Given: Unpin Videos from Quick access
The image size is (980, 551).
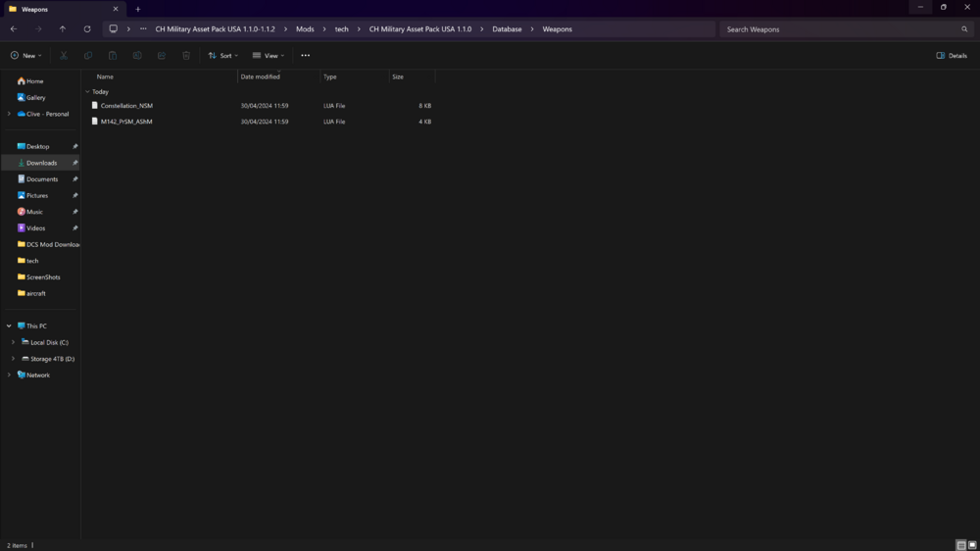Looking at the screenshot, I should coord(75,227).
